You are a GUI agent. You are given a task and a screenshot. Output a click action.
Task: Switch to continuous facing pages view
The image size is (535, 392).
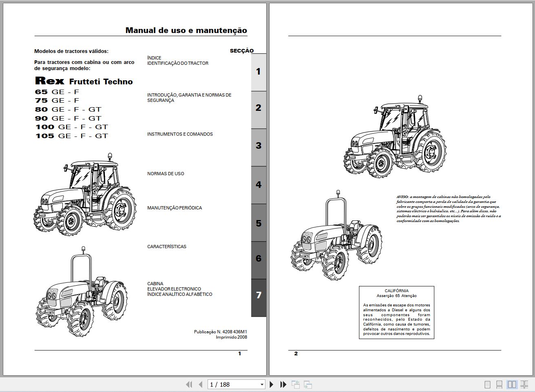[524, 384]
